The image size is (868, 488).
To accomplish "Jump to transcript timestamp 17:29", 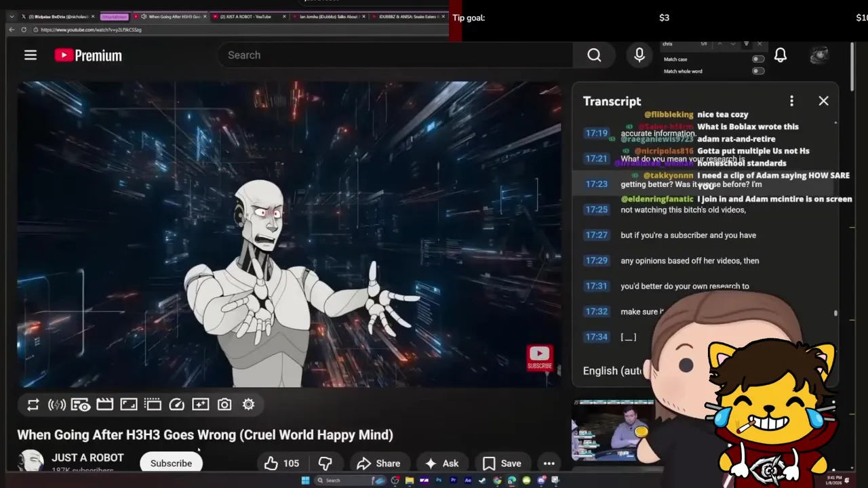I will point(596,260).
